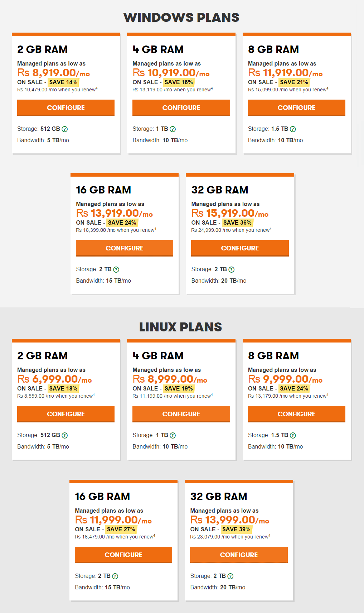Configure the Windows 16 GB RAM plan

pos(124,248)
